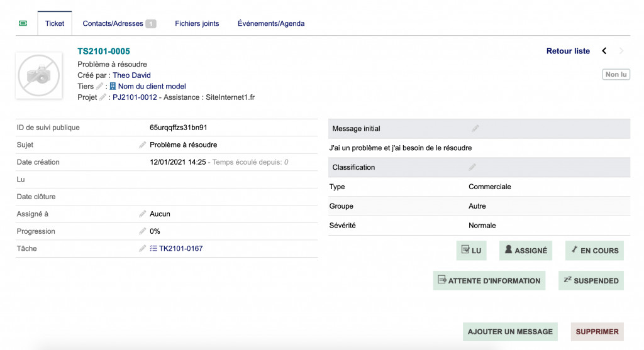This screenshot has height=350, width=644.
Task: Edit Progression using the pencil icon
Action: coord(142,231)
